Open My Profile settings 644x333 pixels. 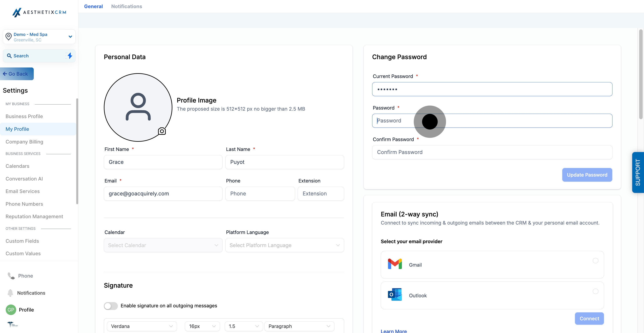[x=38, y=129]
